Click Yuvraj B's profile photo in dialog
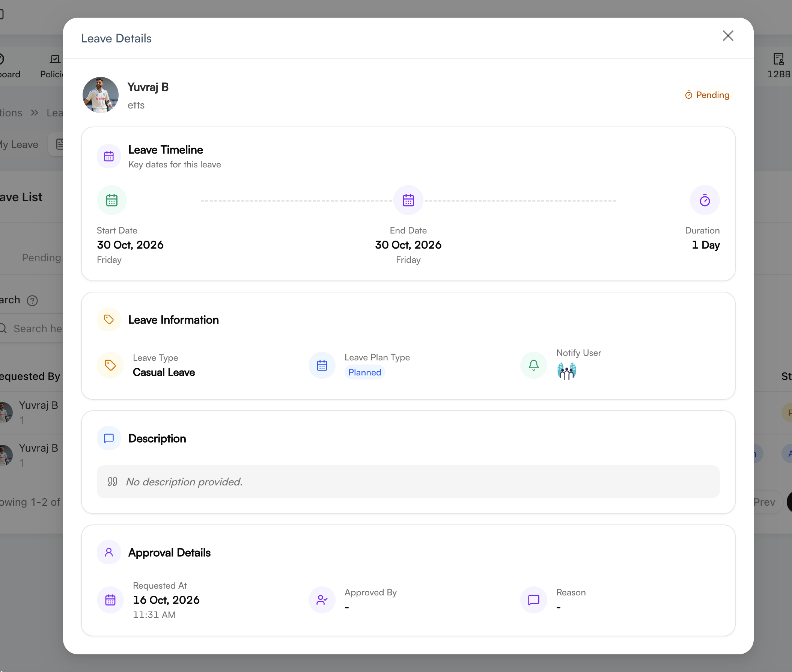Image resolution: width=792 pixels, height=672 pixels. [101, 95]
